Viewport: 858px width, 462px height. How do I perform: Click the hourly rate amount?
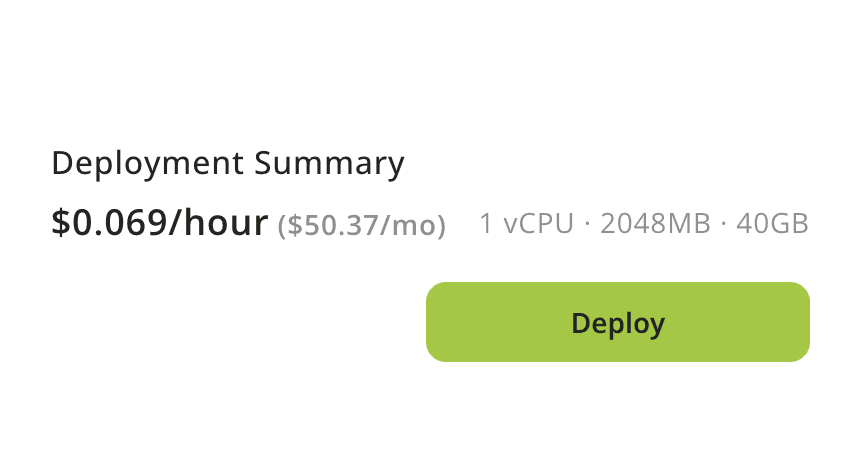click(x=160, y=223)
